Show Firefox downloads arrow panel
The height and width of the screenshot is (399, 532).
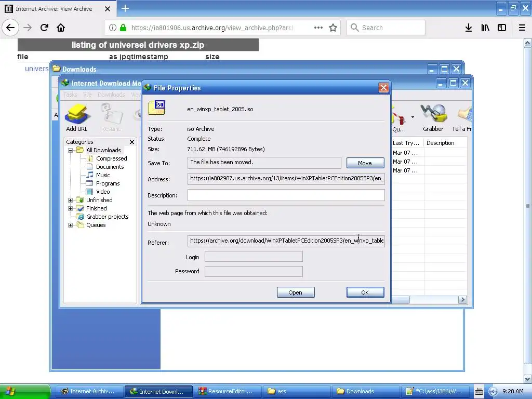coord(469,28)
